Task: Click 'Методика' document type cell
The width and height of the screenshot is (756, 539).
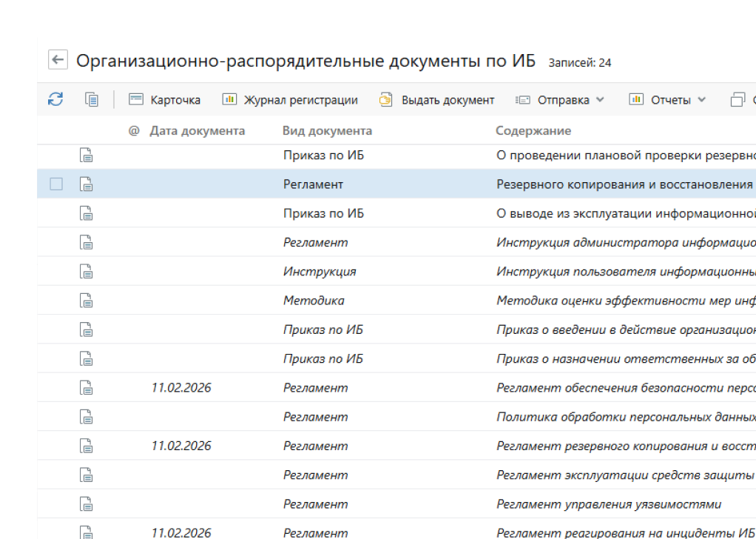Action: pyautogui.click(x=314, y=300)
